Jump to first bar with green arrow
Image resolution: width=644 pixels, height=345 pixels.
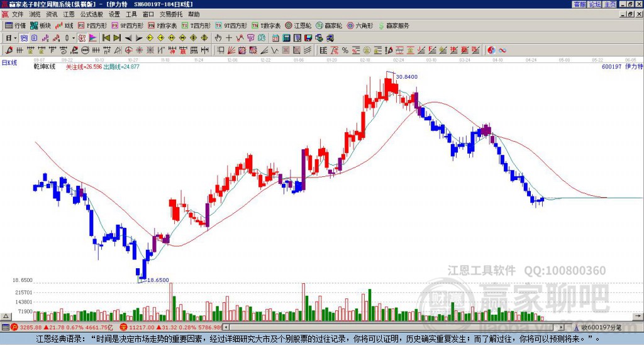pyautogui.click(x=106, y=38)
